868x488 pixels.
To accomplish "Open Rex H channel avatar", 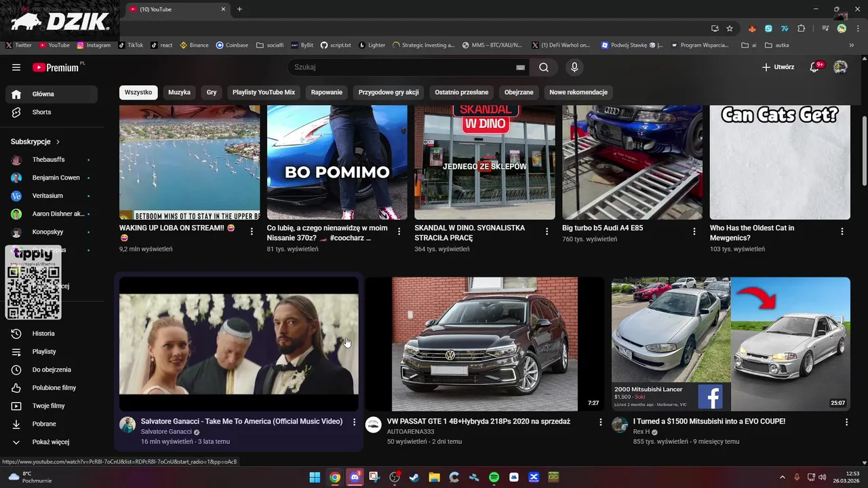I will tap(620, 425).
